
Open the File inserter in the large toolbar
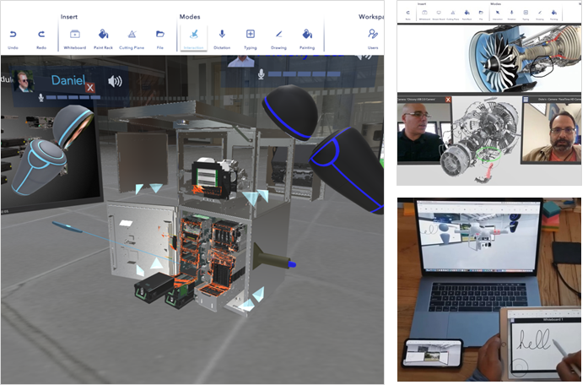160,39
